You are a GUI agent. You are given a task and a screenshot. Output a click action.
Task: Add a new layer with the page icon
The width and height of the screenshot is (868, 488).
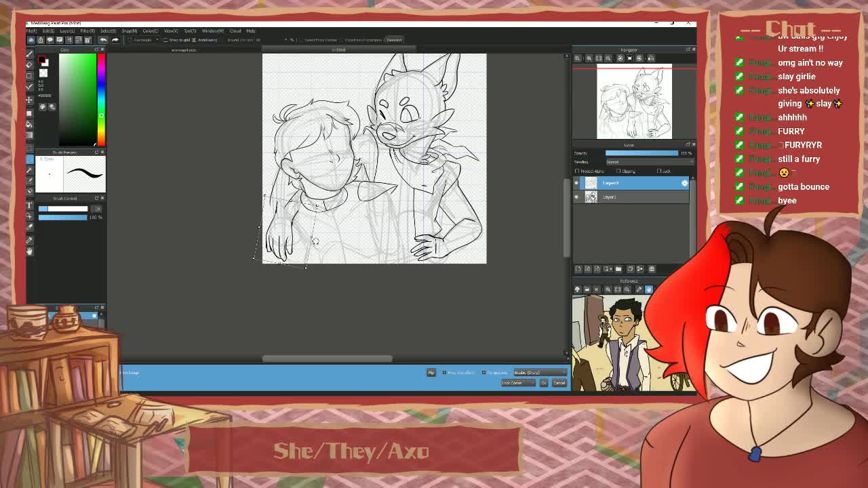[578, 269]
